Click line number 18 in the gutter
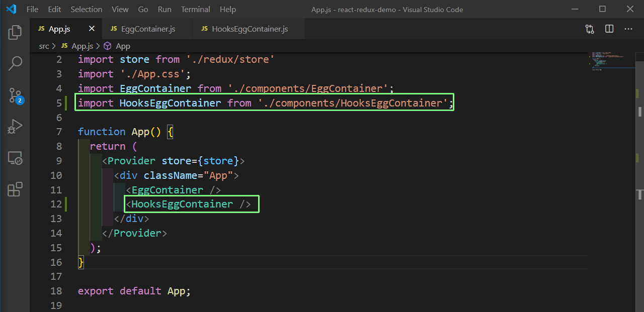This screenshot has height=312, width=644. click(56, 291)
